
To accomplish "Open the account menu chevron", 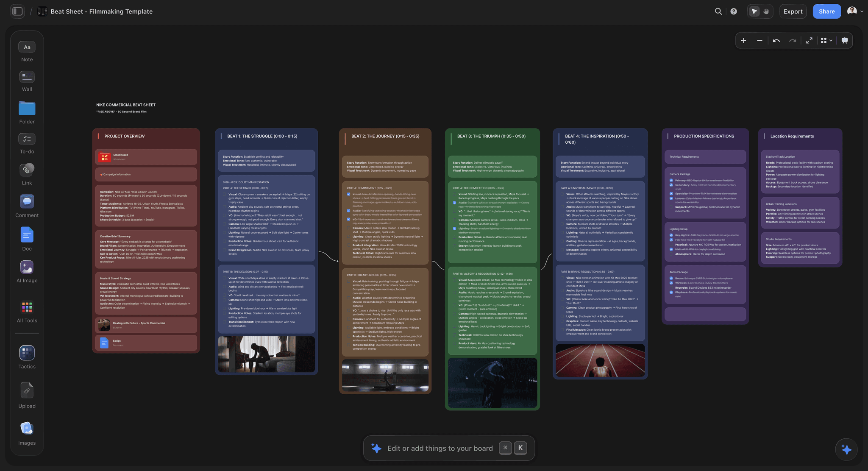I will coord(862,11).
